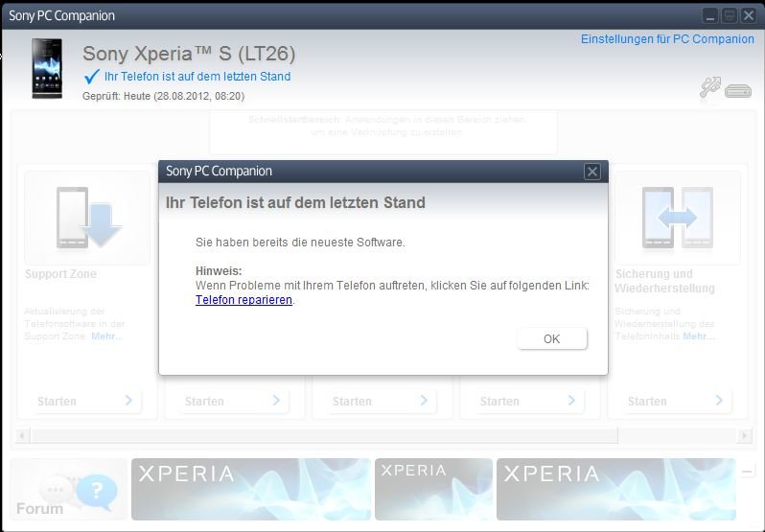This screenshot has height=532, width=765.
Task: Open Mehr link under Sicherung und Wiederherstellung
Action: pyautogui.click(x=699, y=336)
